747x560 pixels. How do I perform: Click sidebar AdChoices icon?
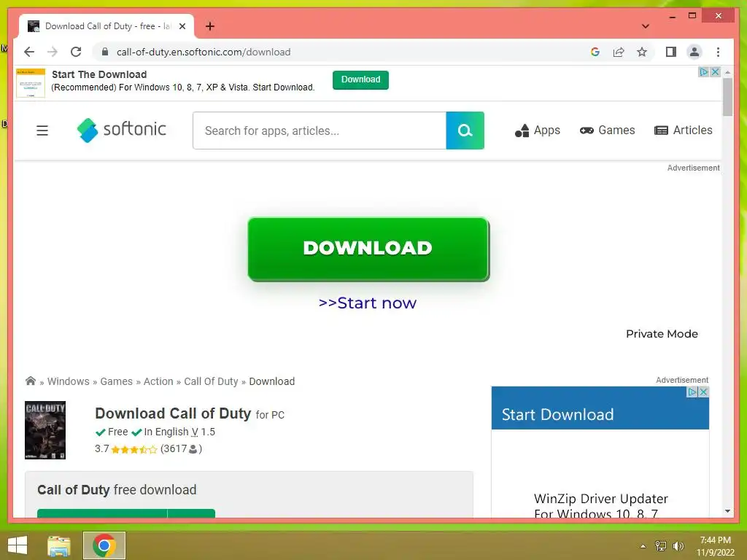pyautogui.click(x=693, y=392)
